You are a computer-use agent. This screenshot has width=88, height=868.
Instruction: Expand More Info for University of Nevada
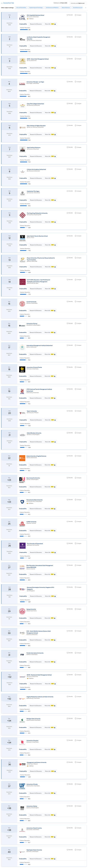(49, 91)
